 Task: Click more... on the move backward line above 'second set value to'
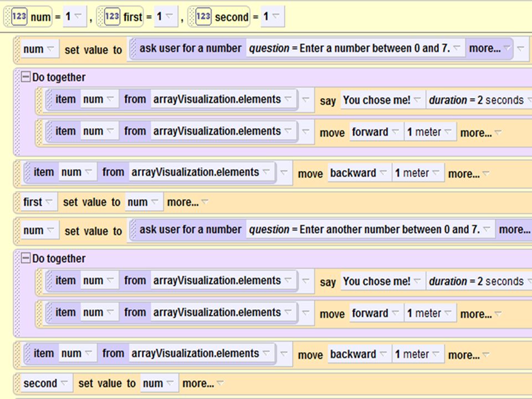469,355
